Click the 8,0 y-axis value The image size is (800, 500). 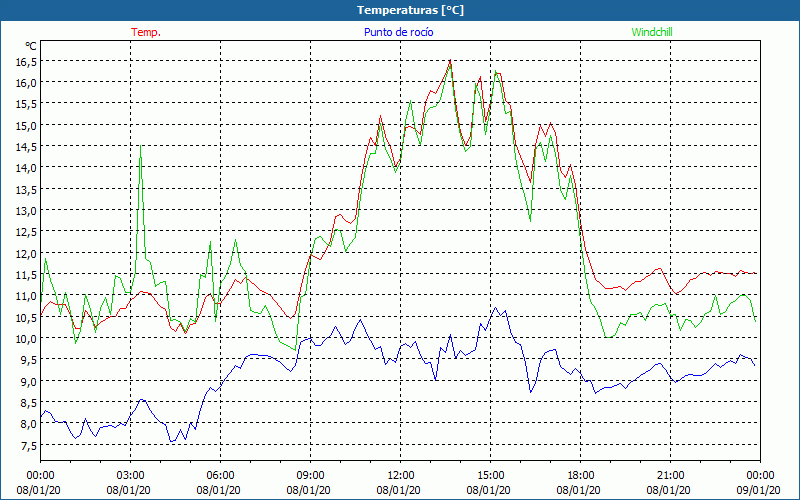[28, 423]
